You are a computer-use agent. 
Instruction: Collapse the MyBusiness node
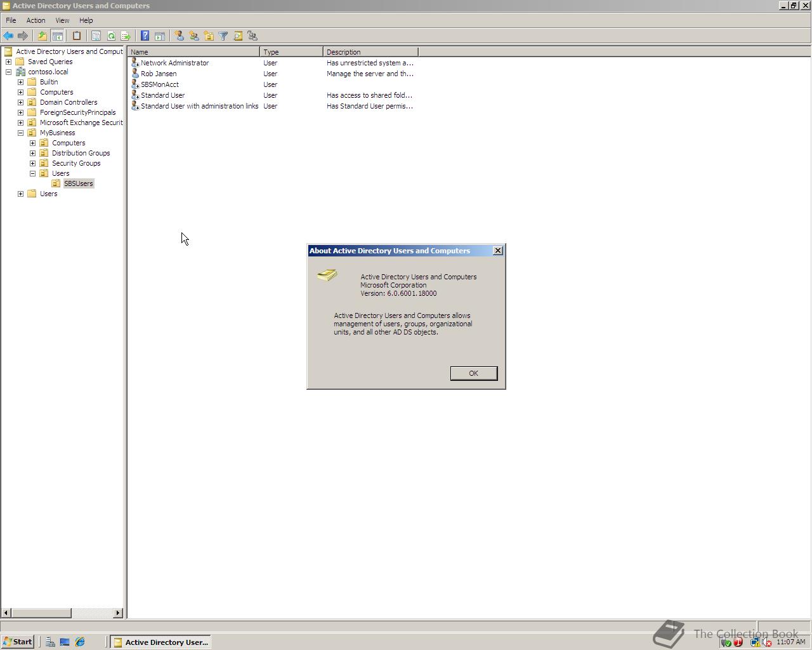(x=20, y=133)
